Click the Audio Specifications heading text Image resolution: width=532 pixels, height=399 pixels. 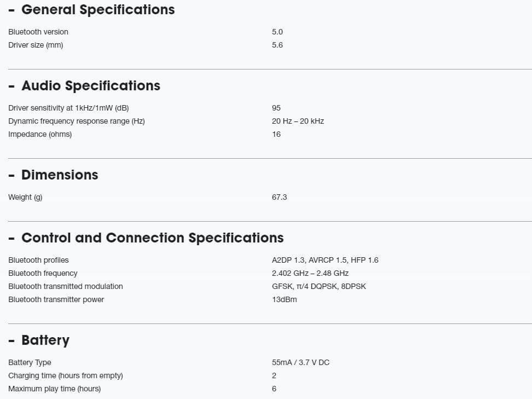[x=91, y=86]
